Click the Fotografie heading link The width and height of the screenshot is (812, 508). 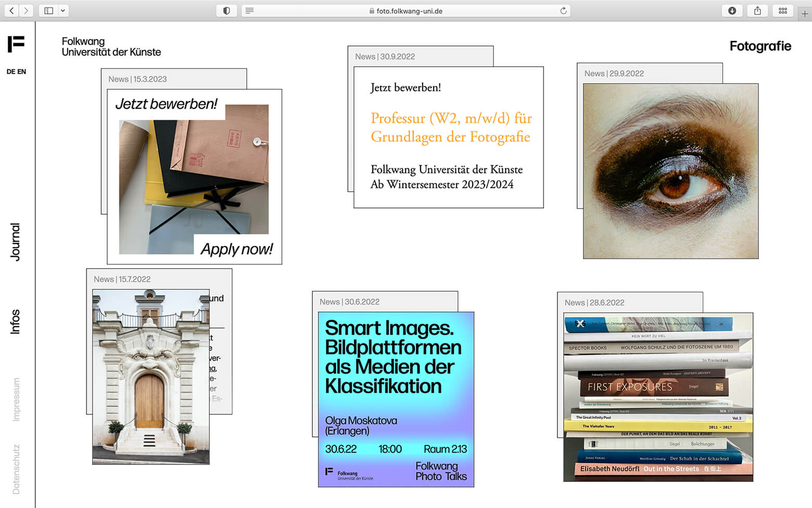[760, 46]
